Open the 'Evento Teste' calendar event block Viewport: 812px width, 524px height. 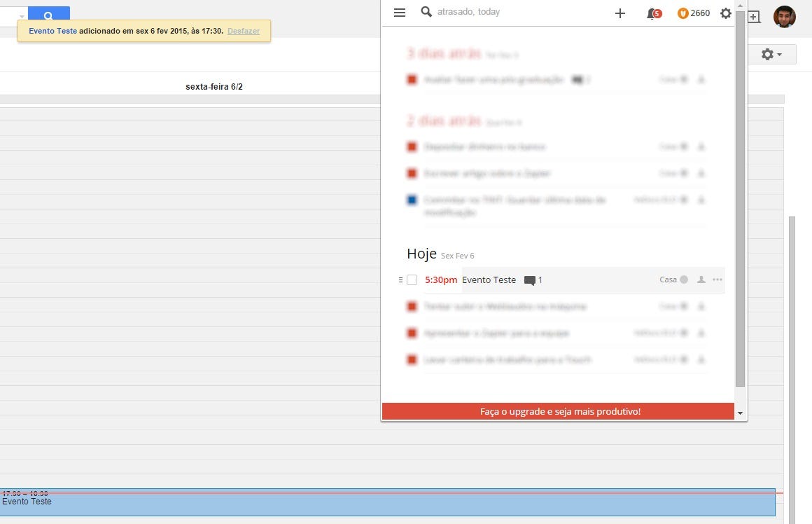[387, 502]
